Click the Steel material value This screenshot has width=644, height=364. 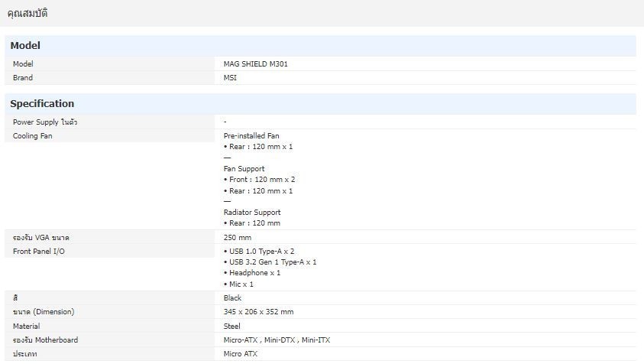[x=231, y=327]
